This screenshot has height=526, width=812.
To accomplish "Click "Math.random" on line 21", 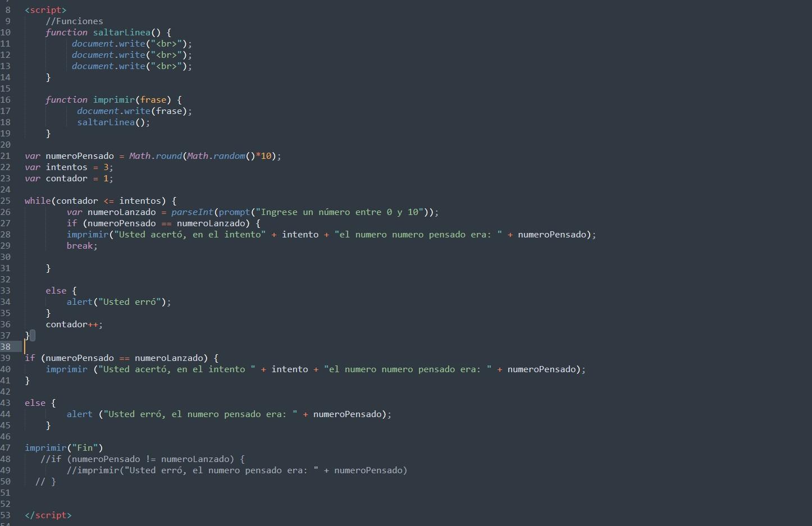I will click(x=216, y=156).
